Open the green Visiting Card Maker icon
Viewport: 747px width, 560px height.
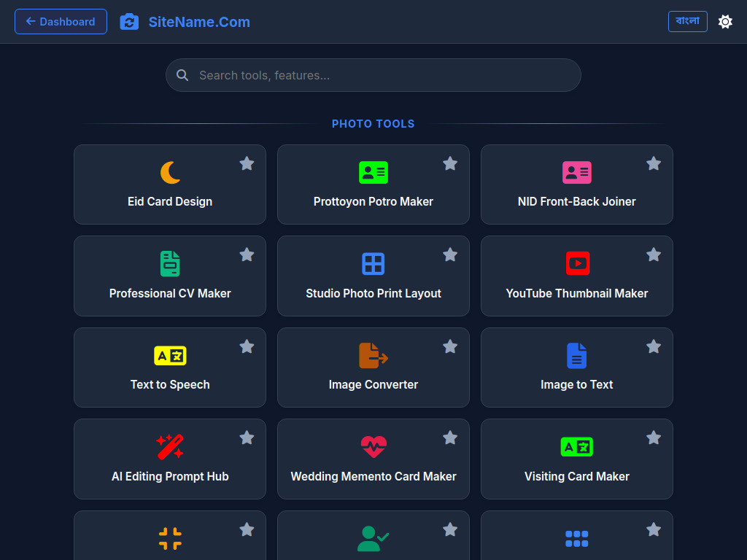[x=577, y=447]
